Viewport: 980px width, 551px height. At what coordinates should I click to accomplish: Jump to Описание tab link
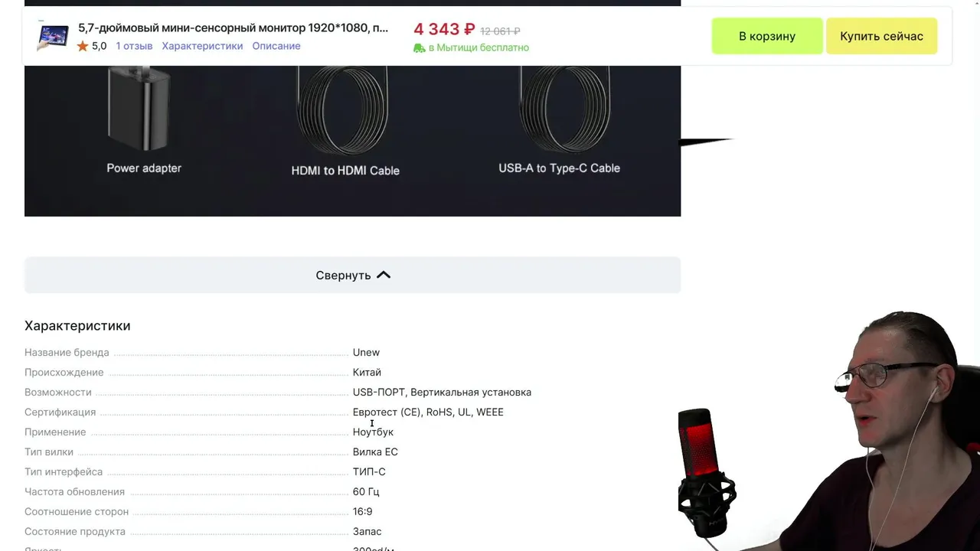(276, 46)
